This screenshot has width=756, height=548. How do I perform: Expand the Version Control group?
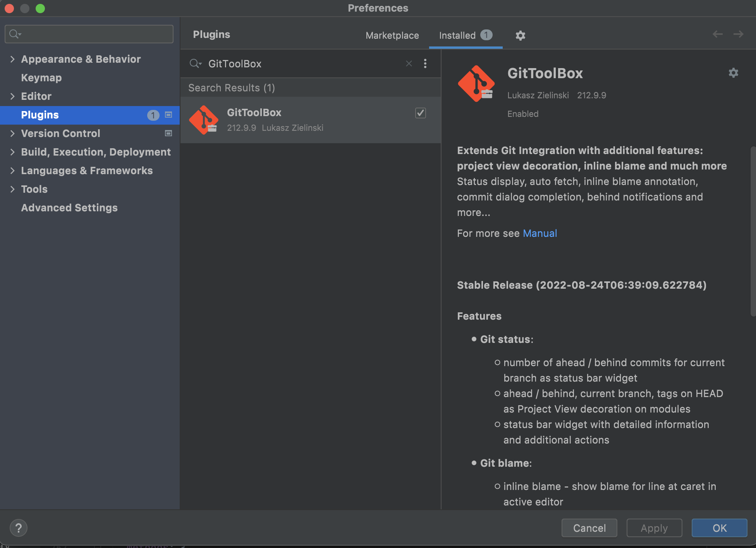coord(12,133)
